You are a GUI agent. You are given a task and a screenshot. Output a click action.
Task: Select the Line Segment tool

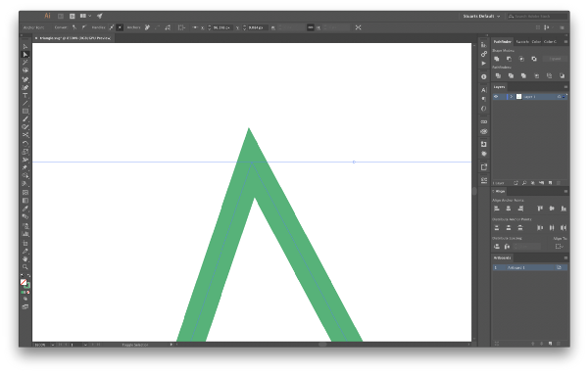[x=25, y=104]
